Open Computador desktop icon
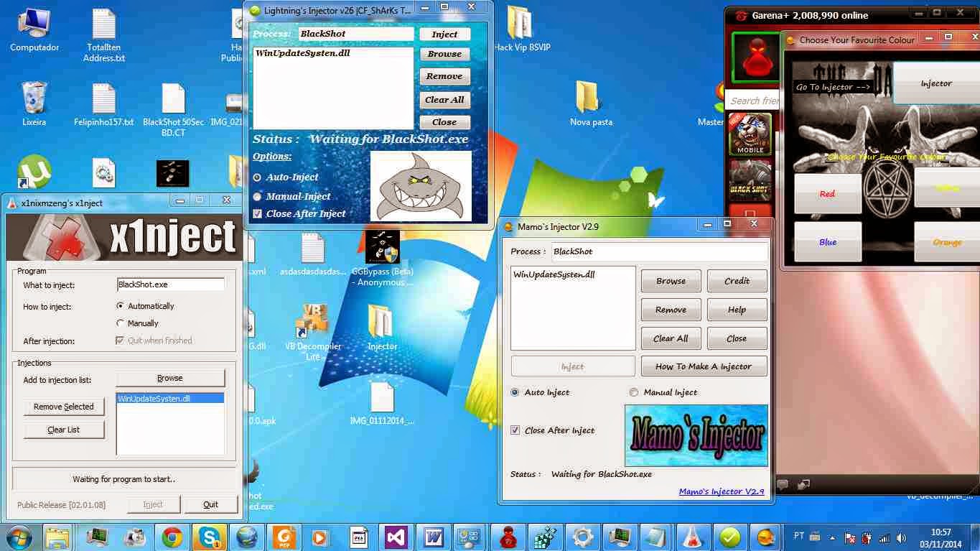This screenshot has height=551, width=980. [34, 31]
